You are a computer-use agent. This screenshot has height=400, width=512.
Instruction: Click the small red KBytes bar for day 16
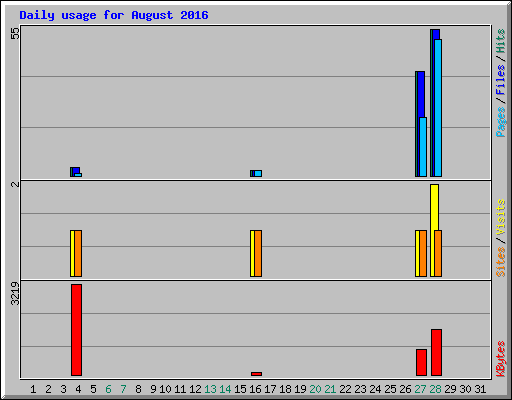[256, 374]
